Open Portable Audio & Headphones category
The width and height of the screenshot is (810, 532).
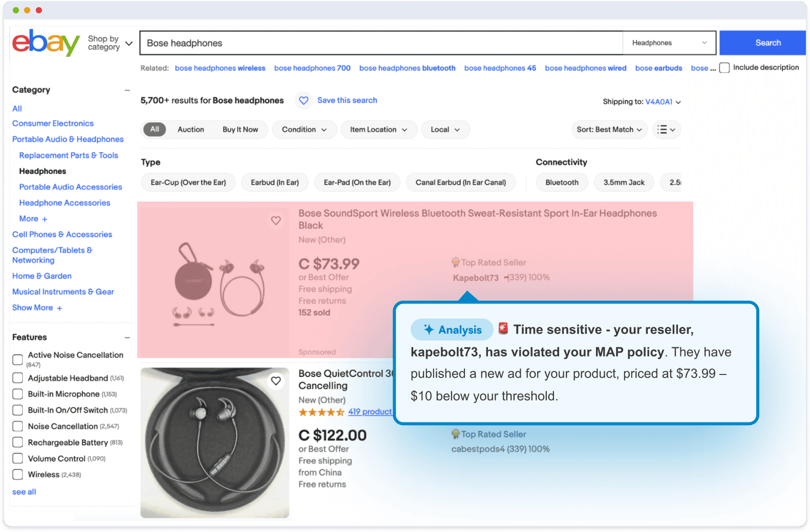coord(68,139)
